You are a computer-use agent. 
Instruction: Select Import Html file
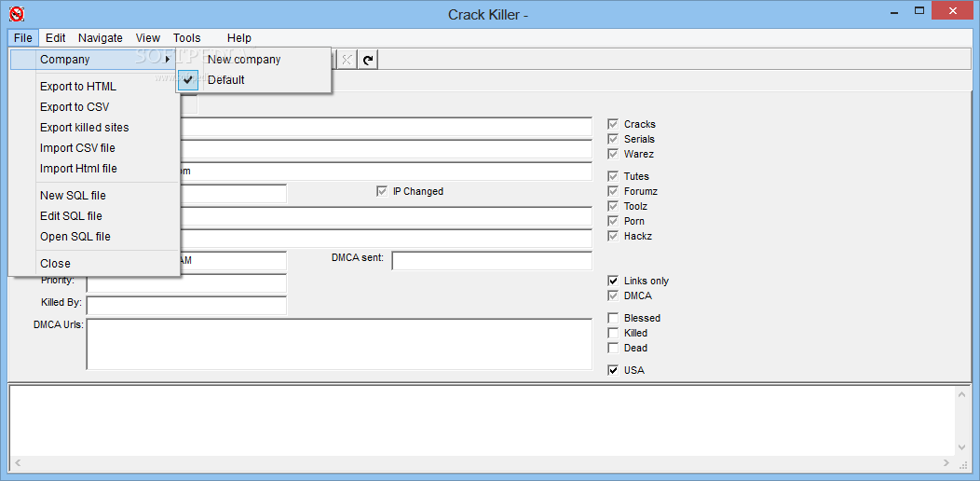coord(95,169)
